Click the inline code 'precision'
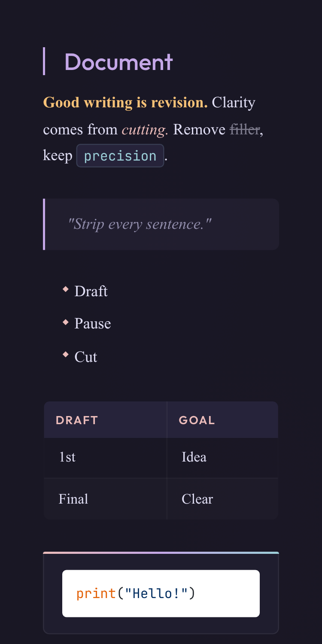Viewport: 322px width, 644px height. coord(120,156)
